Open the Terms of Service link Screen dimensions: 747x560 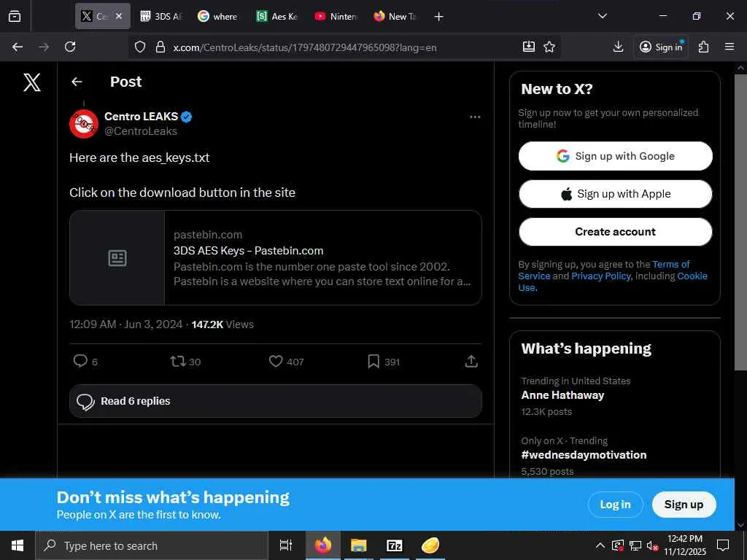(671, 264)
